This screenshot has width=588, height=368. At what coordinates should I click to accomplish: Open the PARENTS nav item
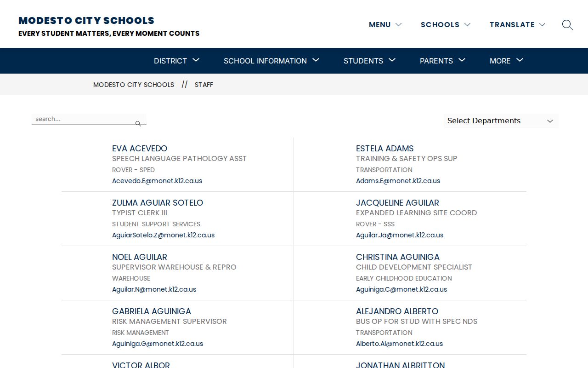coord(436,61)
